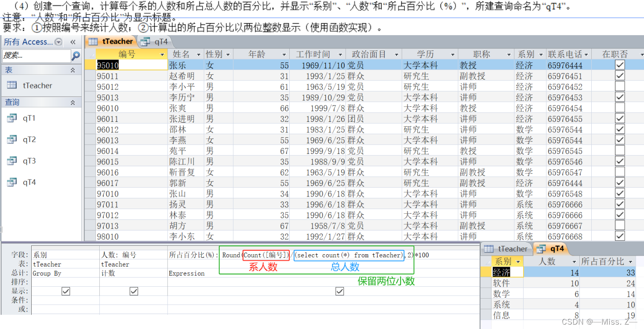Image resolution: width=644 pixels, height=329 pixels.
Task: Open query qT4 from navigation pane
Action: point(29,182)
